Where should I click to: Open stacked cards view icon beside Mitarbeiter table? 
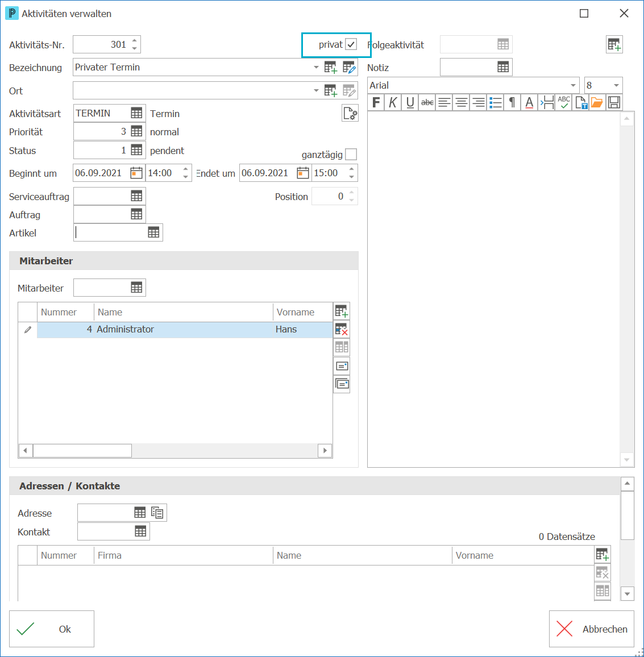(x=342, y=384)
